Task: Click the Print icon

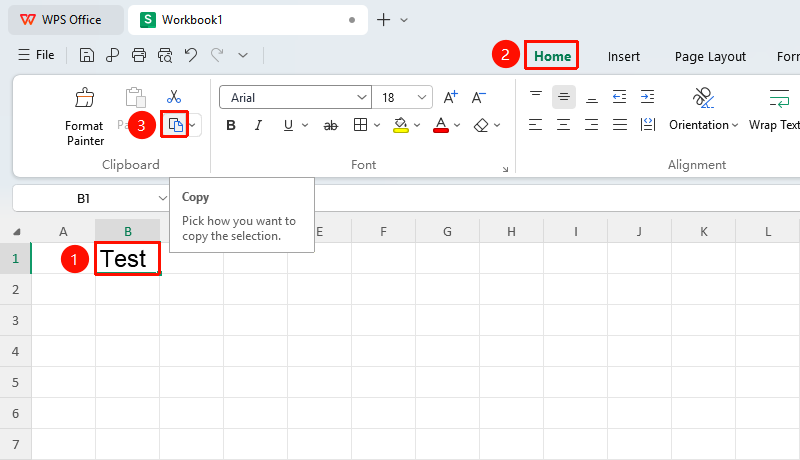Action: pos(139,55)
